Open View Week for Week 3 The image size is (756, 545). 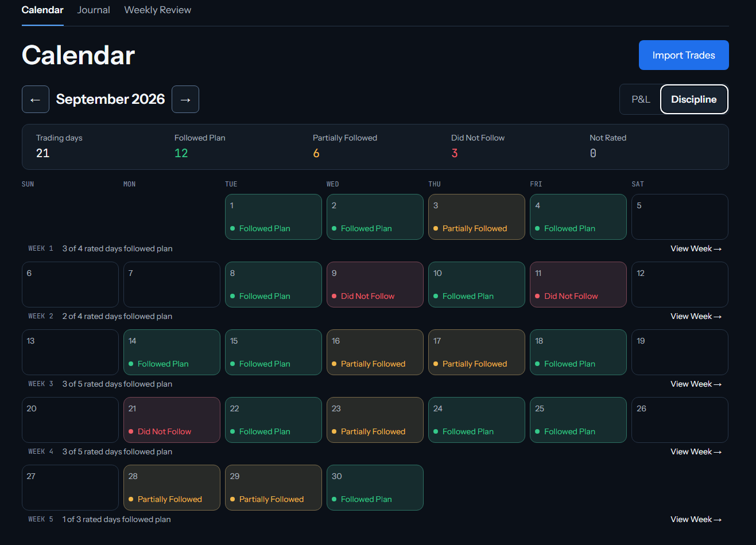(x=696, y=384)
